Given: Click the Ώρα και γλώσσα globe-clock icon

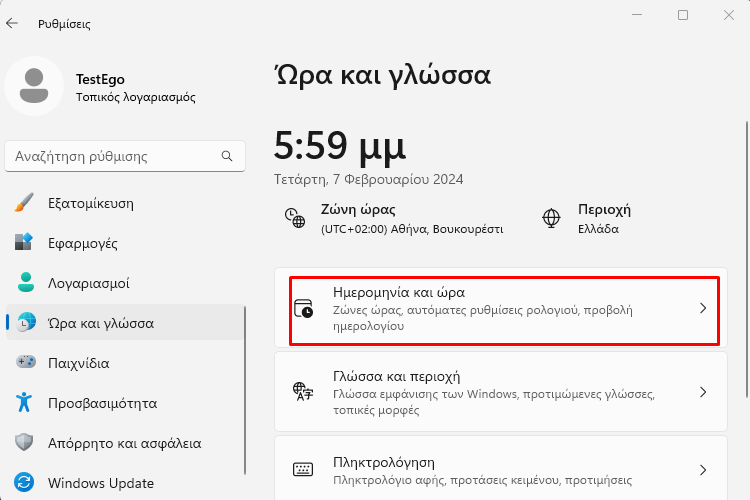Looking at the screenshot, I should [26, 322].
